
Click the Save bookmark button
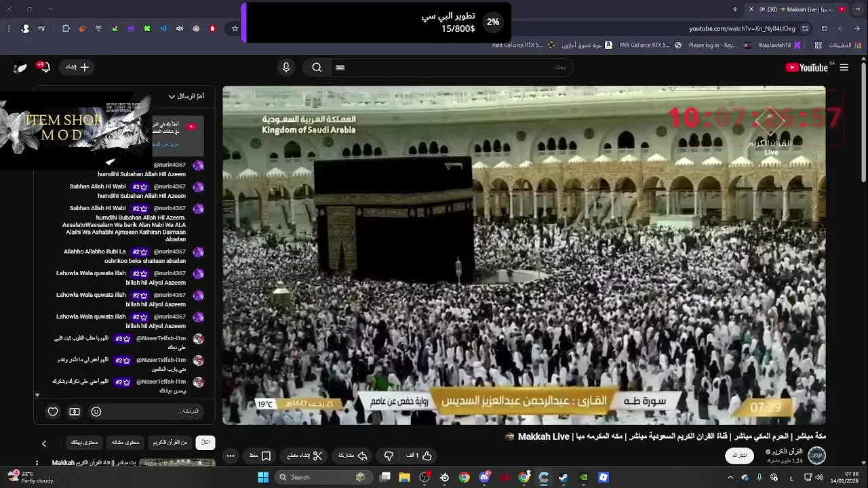coord(260,455)
